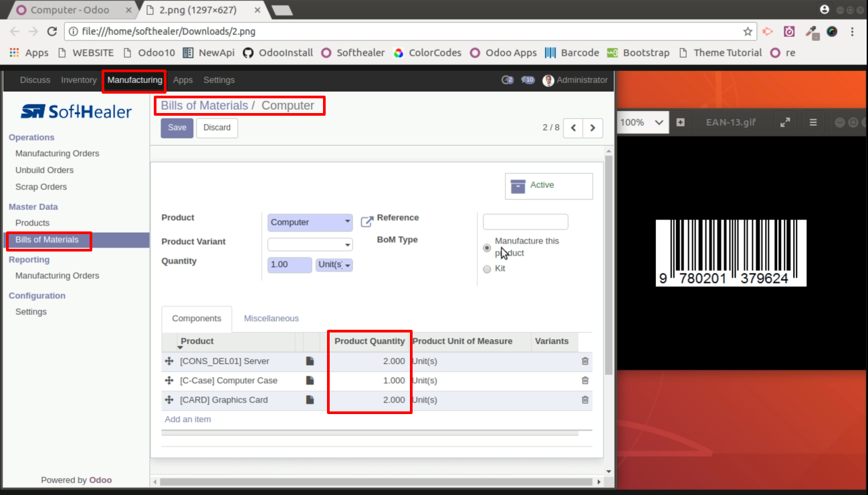This screenshot has width=868, height=495.
Task: Delete the Computer Case component row
Action: tap(585, 381)
